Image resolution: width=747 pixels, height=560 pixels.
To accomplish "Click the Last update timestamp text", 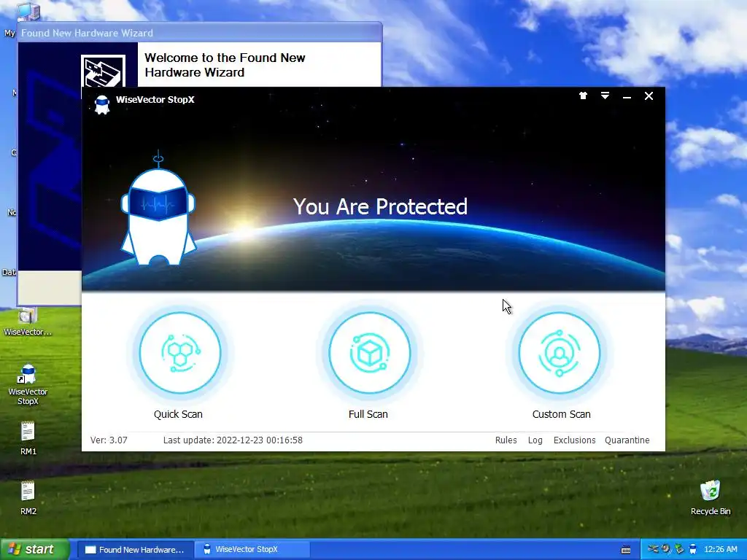I will click(233, 440).
